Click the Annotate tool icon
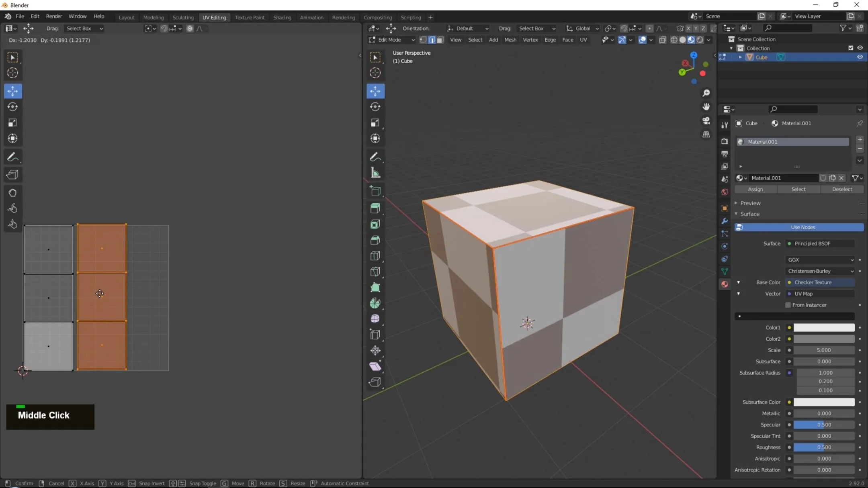The image size is (868, 488). [12, 157]
